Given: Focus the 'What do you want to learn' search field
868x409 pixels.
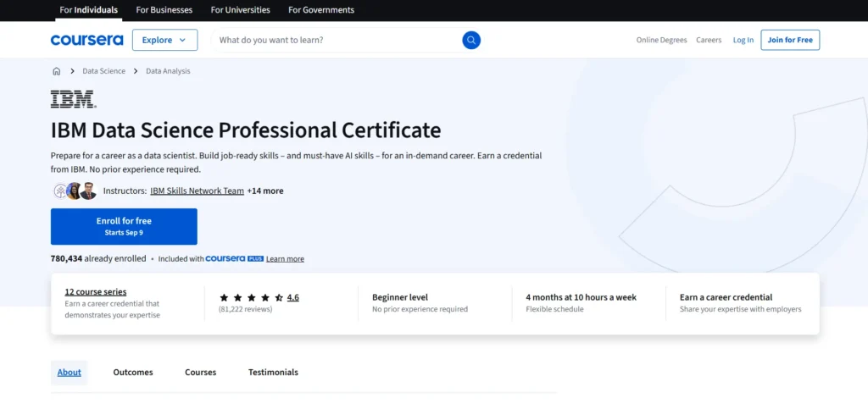Looking at the screenshot, I should 335,40.
